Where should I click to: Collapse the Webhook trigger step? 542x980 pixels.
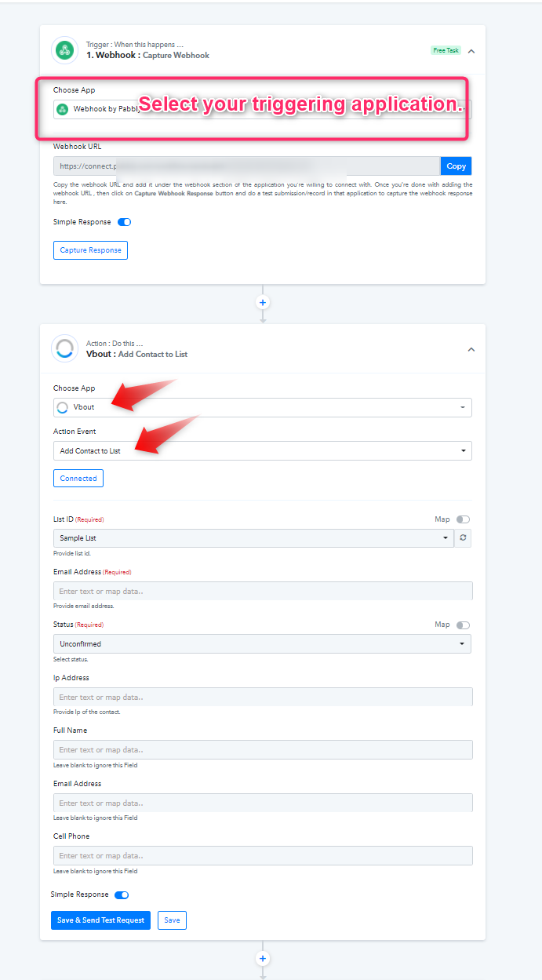click(x=471, y=51)
